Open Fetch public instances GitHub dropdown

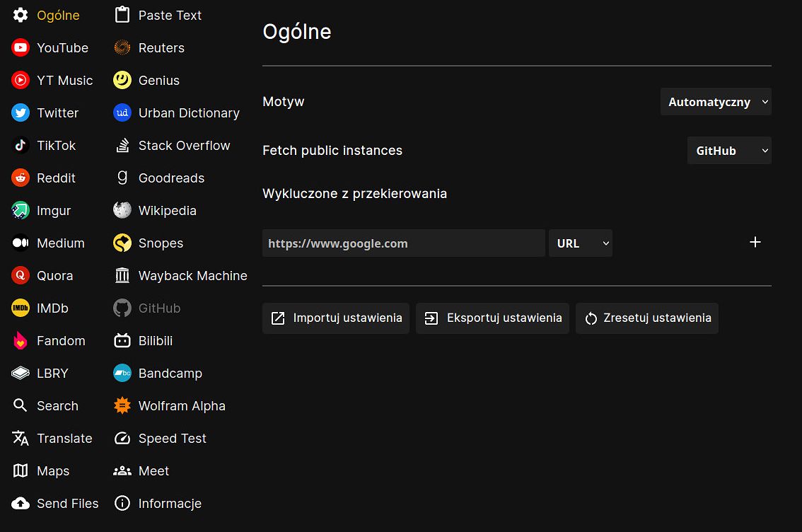pyautogui.click(x=729, y=151)
